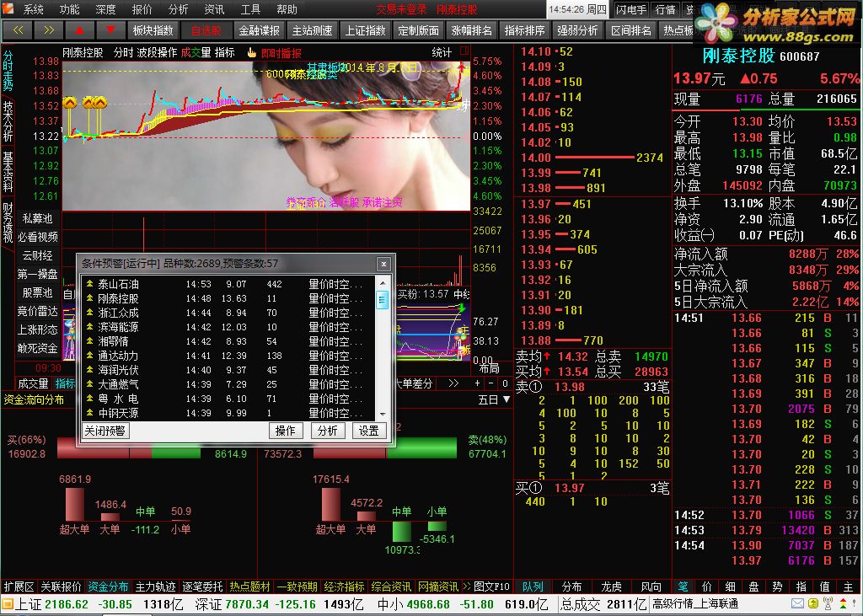Viewport: 863px width, 616px height.
Task: Click the first gold bell marker on the chart
Action: pyautogui.click(x=70, y=103)
